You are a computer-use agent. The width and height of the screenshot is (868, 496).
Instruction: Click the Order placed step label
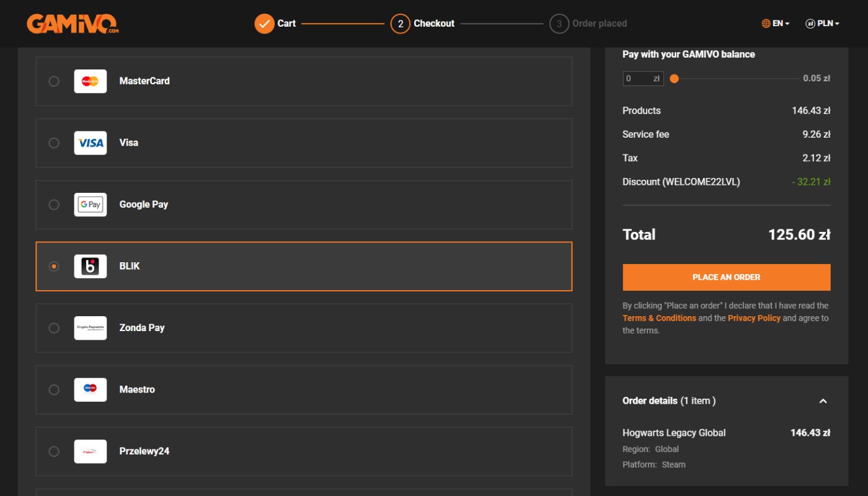click(x=600, y=24)
